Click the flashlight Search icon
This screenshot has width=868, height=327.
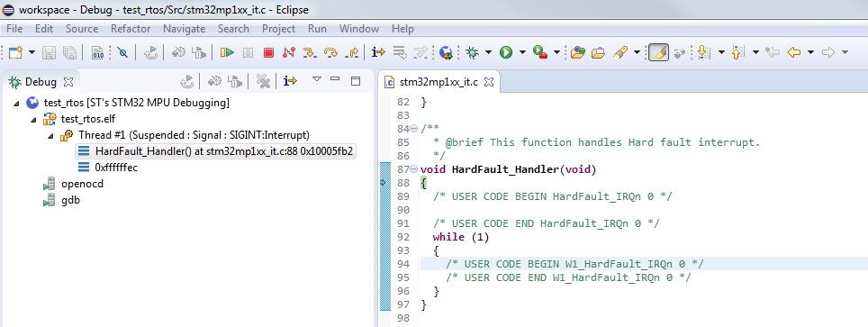tap(620, 52)
